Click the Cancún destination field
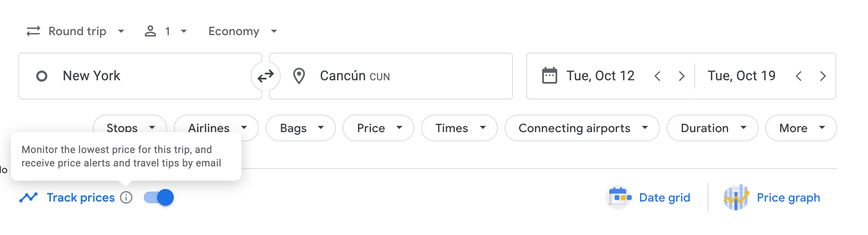 (x=393, y=76)
